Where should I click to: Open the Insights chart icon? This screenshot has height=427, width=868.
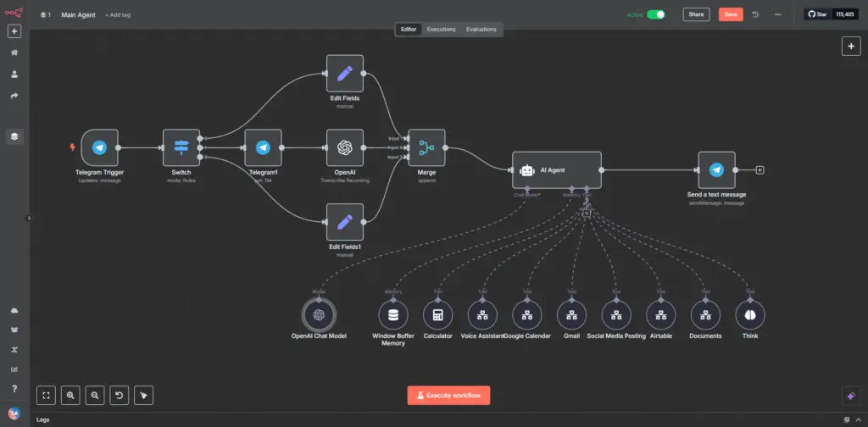point(14,369)
